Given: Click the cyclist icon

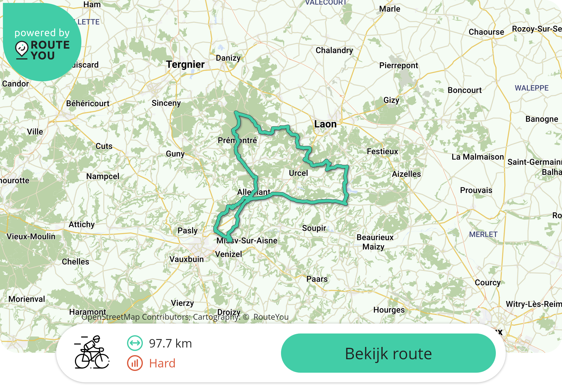Looking at the screenshot, I should click(92, 352).
